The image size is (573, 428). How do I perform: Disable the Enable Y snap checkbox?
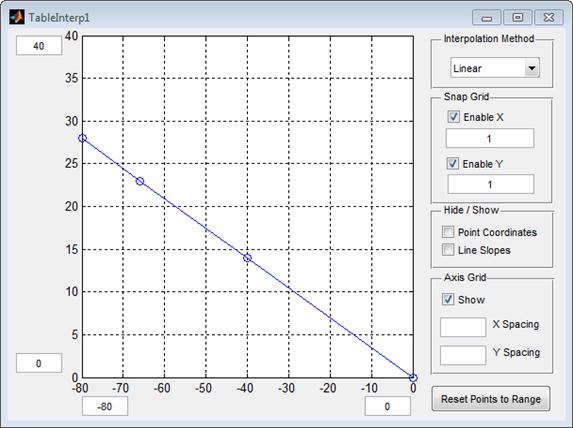pos(453,163)
